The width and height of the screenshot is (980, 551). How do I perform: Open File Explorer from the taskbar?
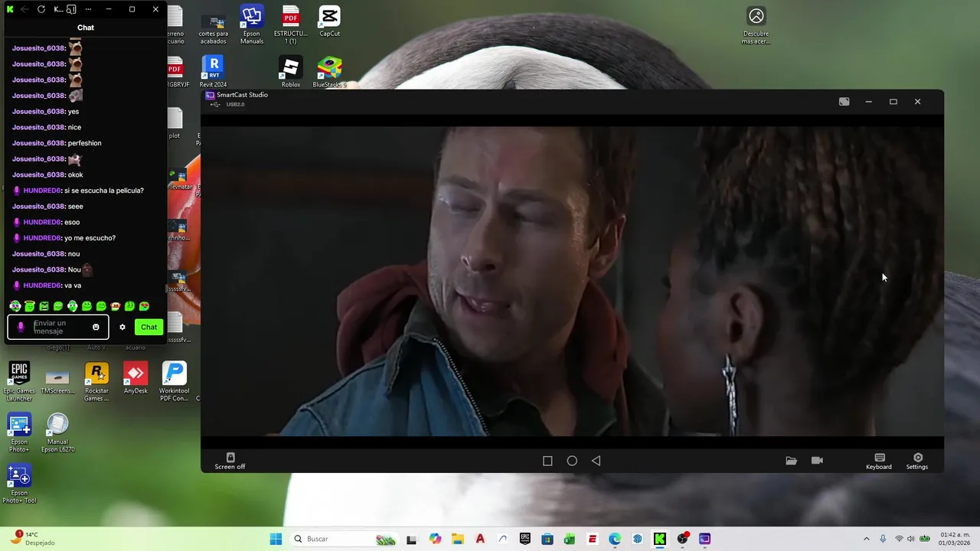(457, 539)
